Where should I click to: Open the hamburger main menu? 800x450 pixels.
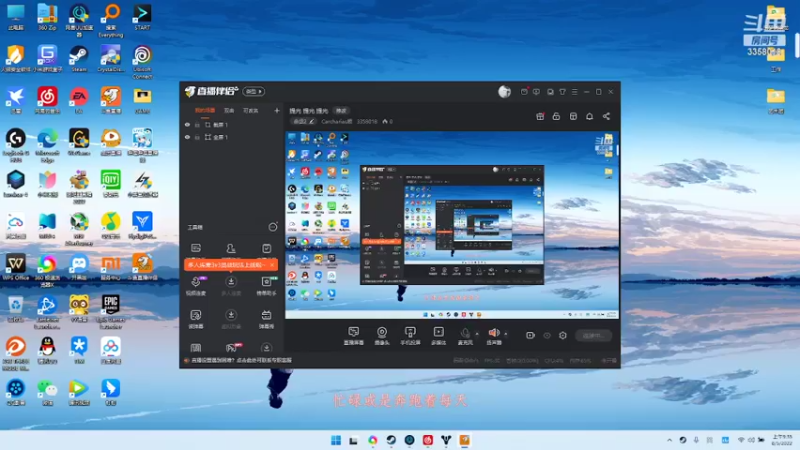tap(574, 92)
